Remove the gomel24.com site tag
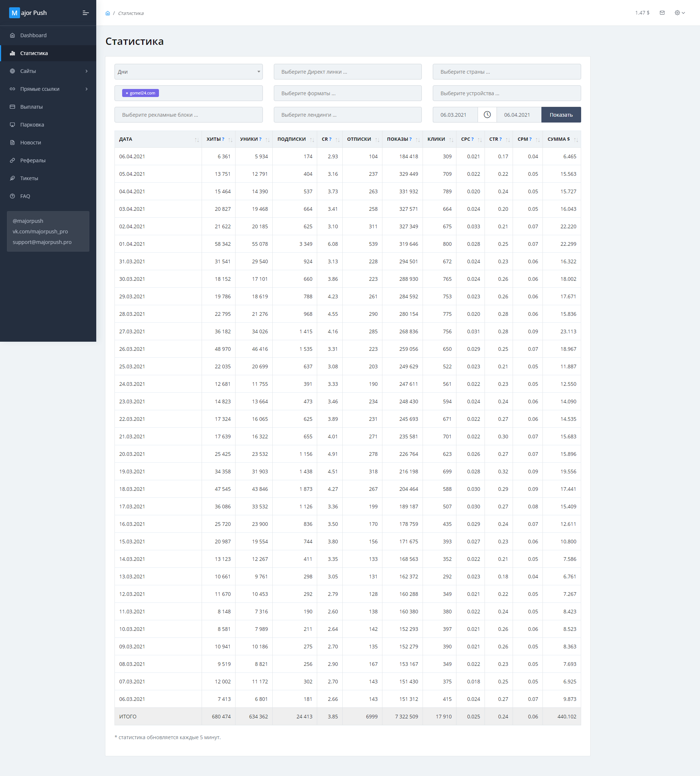The image size is (700, 776). [127, 93]
